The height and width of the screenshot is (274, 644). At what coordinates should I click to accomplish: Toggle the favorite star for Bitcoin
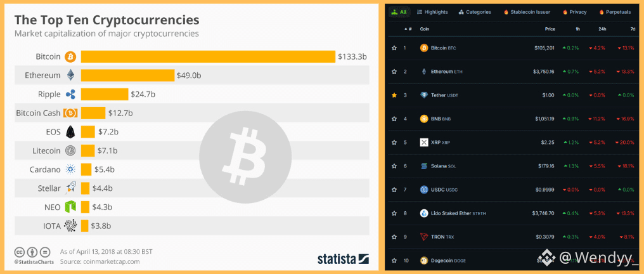click(x=394, y=48)
